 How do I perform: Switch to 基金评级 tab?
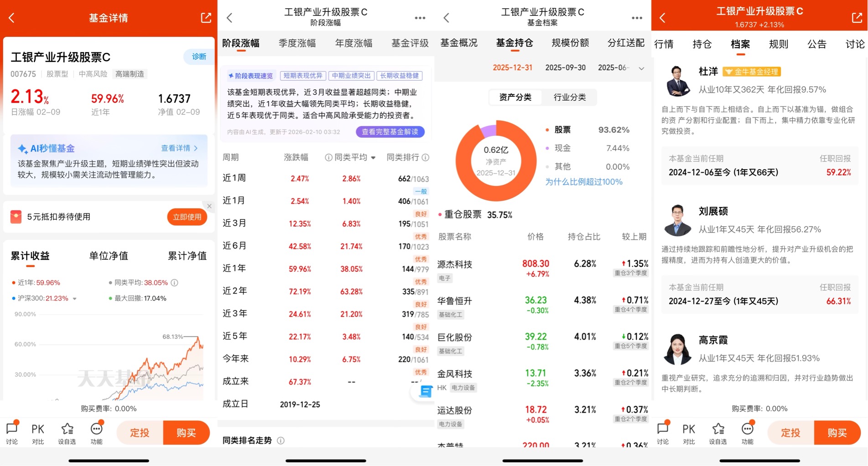coord(410,43)
